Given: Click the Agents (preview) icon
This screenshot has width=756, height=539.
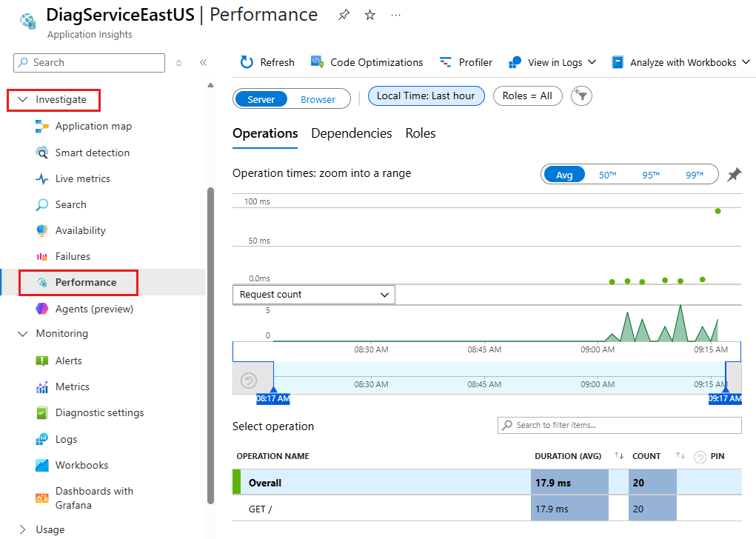Looking at the screenshot, I should pos(42,309).
